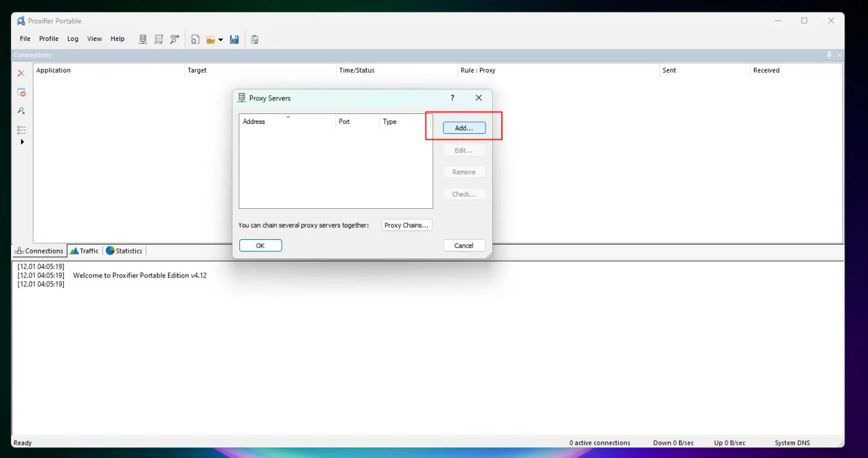Viewport: 868px width, 458px height.
Task: Click the Proxifier app icon in title bar
Action: click(x=21, y=21)
